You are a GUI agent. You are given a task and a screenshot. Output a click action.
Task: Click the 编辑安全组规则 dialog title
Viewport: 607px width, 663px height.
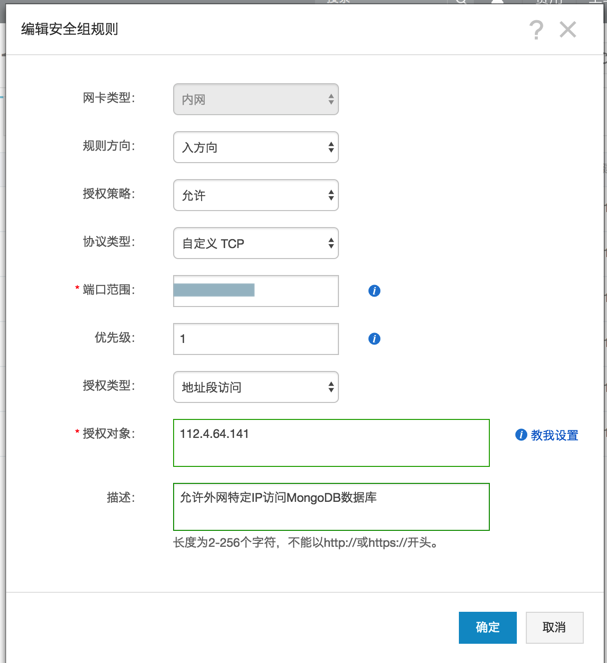click(70, 30)
